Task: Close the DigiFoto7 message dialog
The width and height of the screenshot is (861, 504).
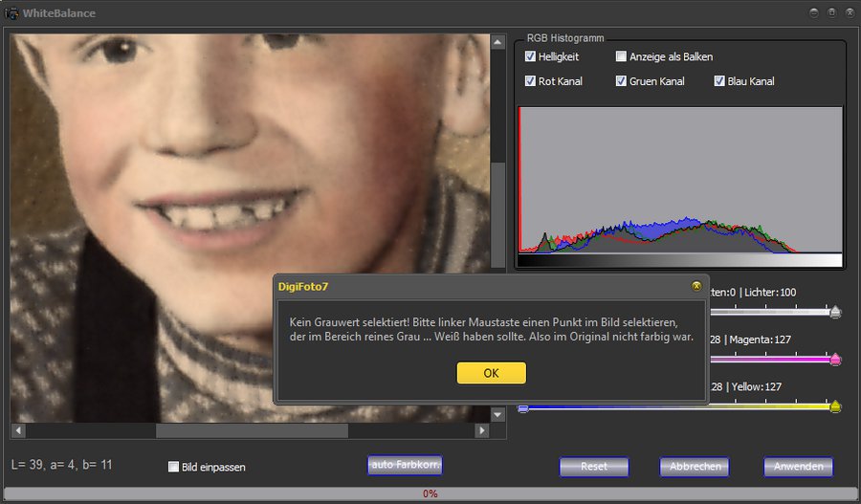Action: click(695, 286)
